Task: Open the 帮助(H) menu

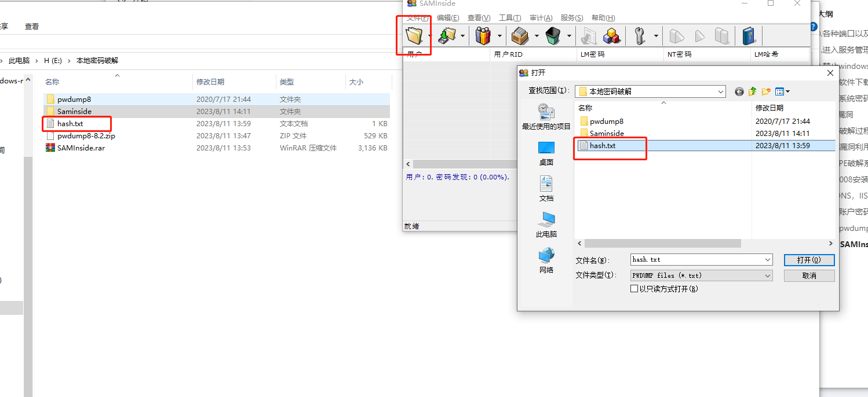Action: pyautogui.click(x=603, y=18)
